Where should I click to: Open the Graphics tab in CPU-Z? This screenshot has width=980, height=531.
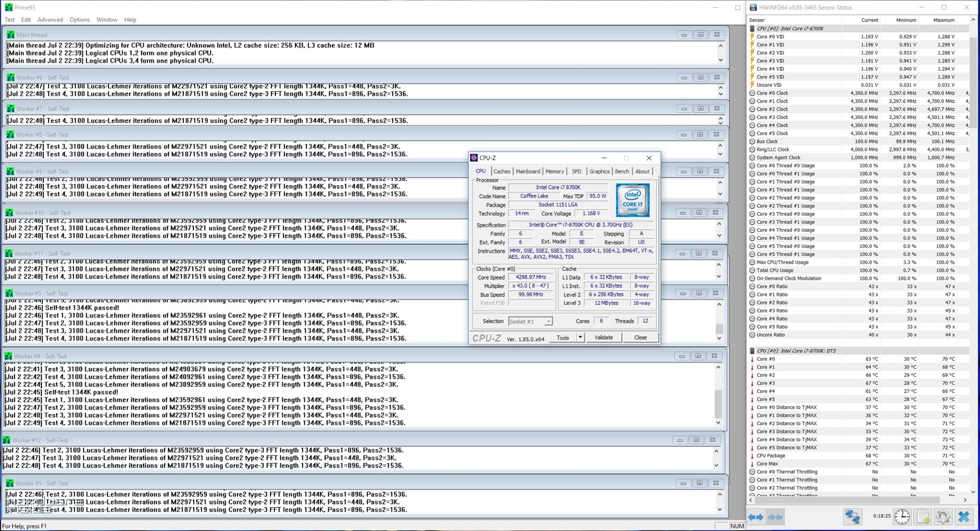(599, 172)
